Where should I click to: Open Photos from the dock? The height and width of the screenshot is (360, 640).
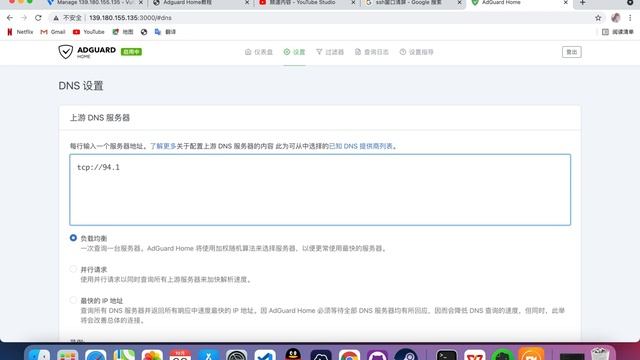pyautogui.click(x=152, y=354)
